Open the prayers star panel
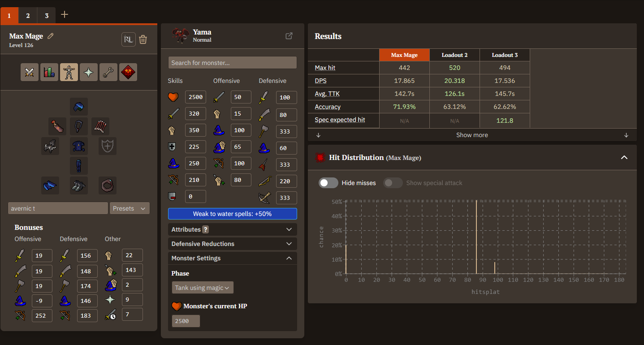Screen dimensions: 644x345 [89, 72]
